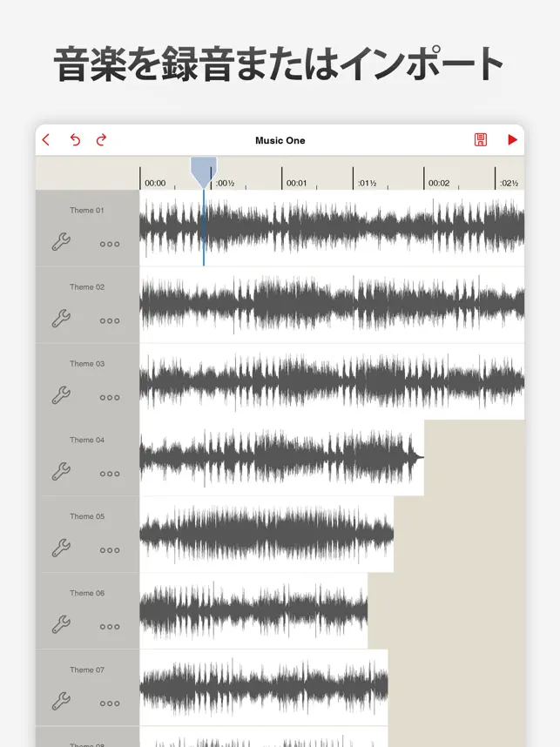The width and height of the screenshot is (560, 747).
Task: Select the Theme 03 waveform
Action: pos(332,381)
